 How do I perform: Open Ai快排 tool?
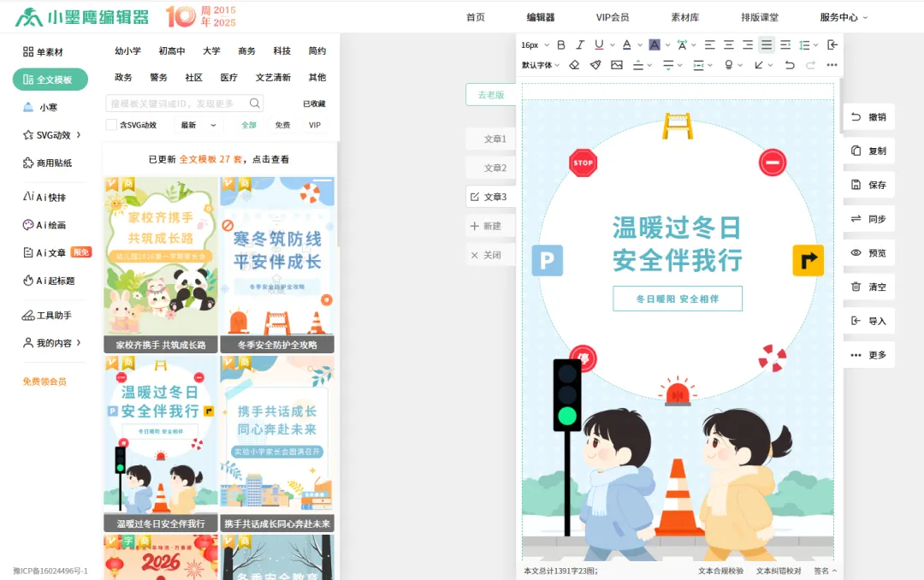point(44,197)
